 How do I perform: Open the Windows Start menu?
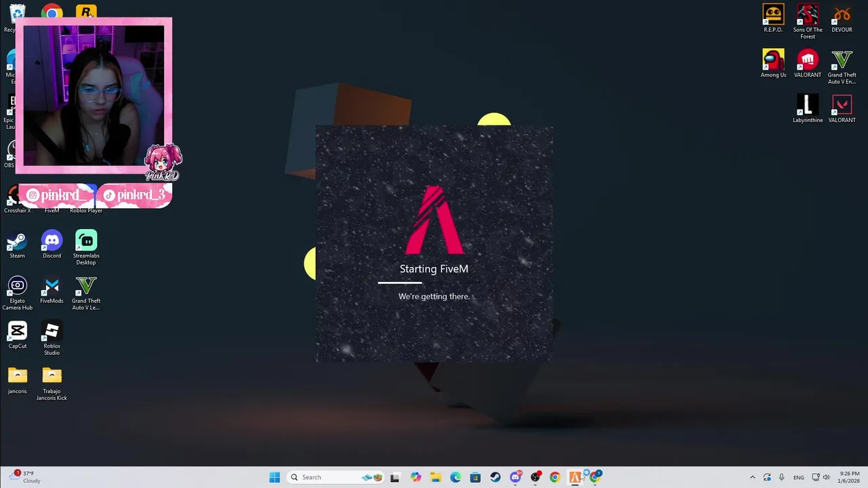coord(274,477)
